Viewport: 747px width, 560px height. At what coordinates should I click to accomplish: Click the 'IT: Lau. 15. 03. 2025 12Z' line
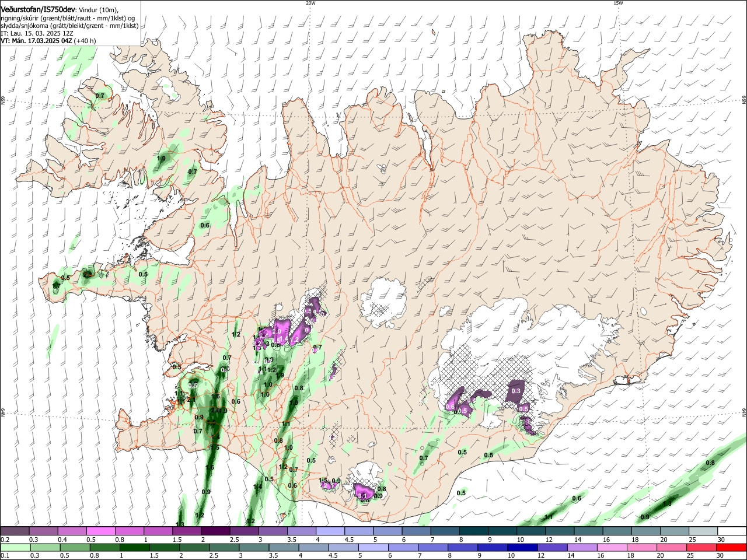36,33
